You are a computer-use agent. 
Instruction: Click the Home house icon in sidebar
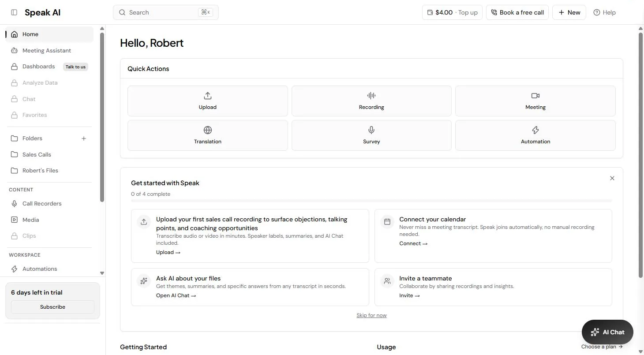click(x=15, y=34)
